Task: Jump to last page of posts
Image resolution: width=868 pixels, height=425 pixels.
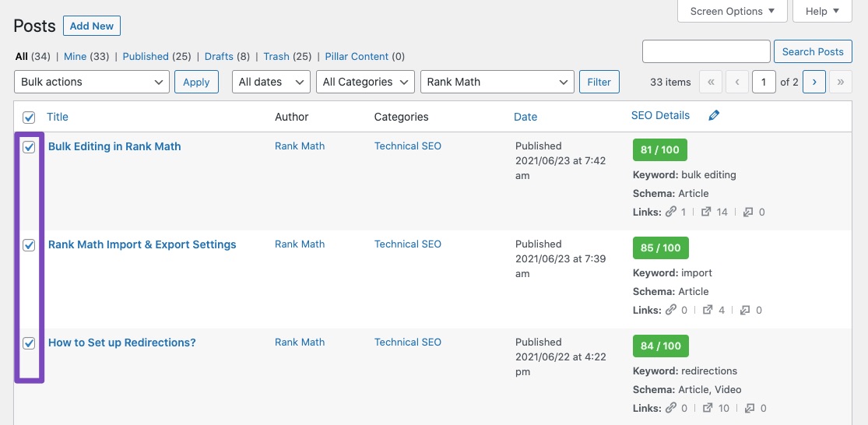Action: pos(840,82)
